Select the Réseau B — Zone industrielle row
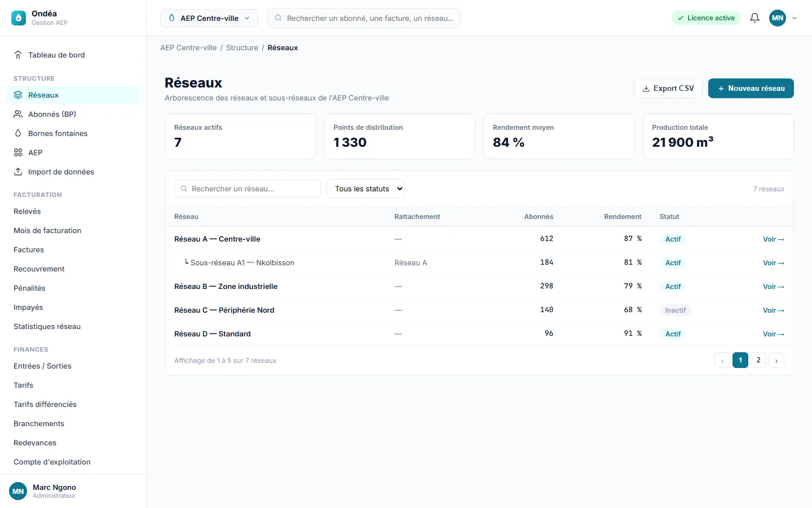This screenshot has width=812, height=508. click(479, 286)
